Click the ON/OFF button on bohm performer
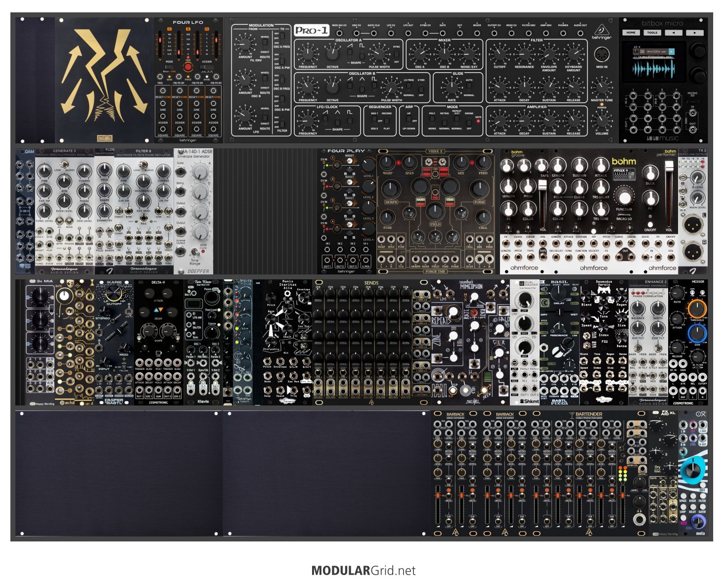 650,225
